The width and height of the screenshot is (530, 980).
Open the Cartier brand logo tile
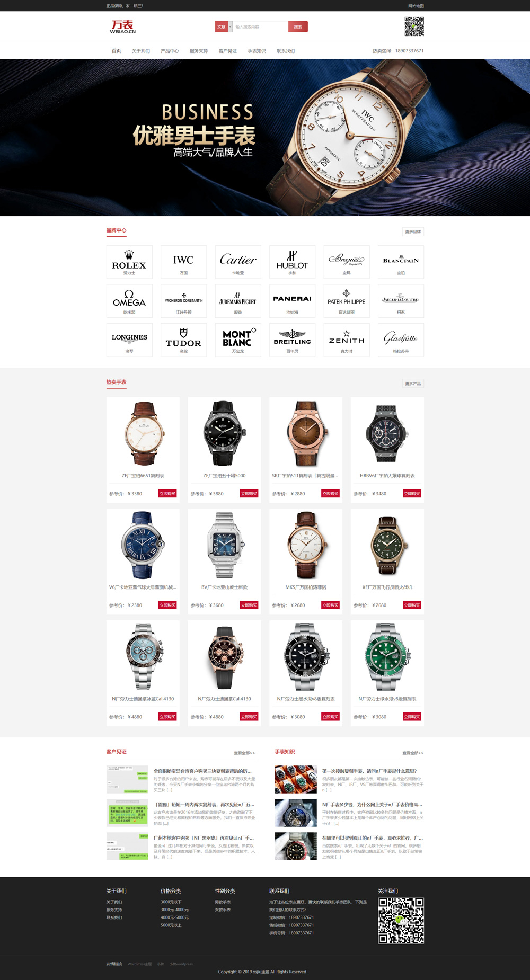coord(238,262)
